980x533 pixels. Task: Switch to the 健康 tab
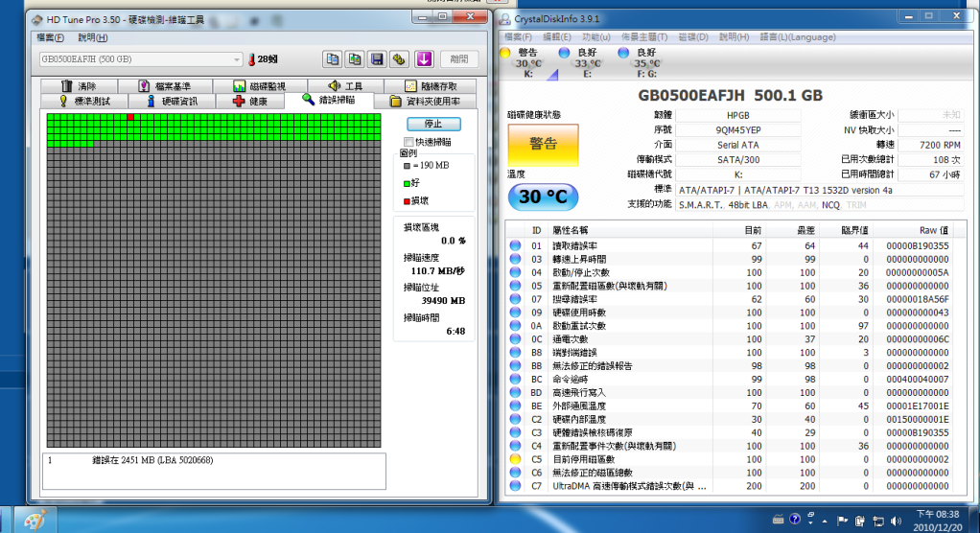tap(250, 102)
